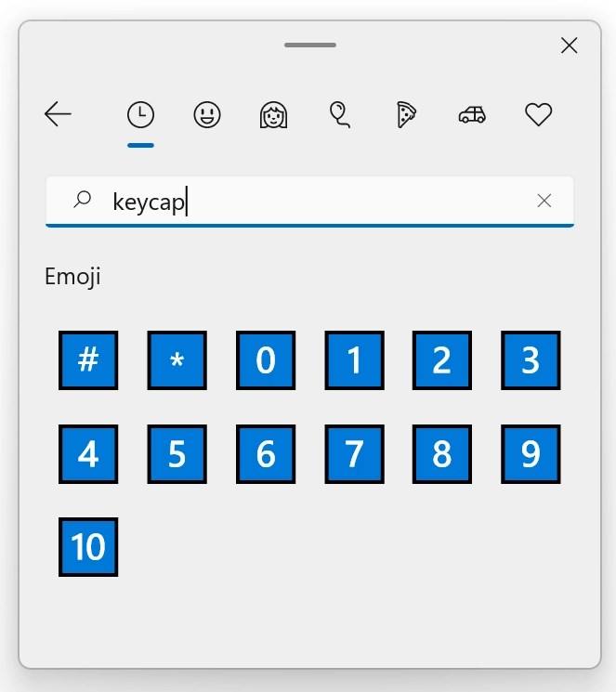616x692 pixels.
Task: Insert the 8 keycap emoji
Action: [x=442, y=454]
